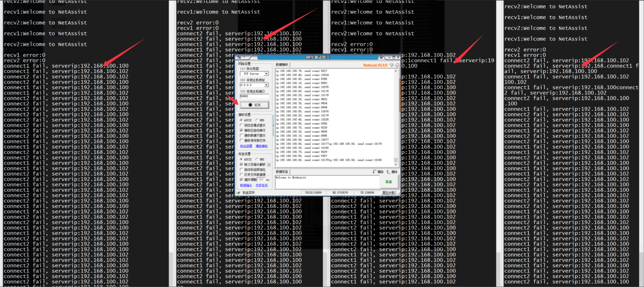Enable 自动发送附加位 checkbox

(241, 170)
